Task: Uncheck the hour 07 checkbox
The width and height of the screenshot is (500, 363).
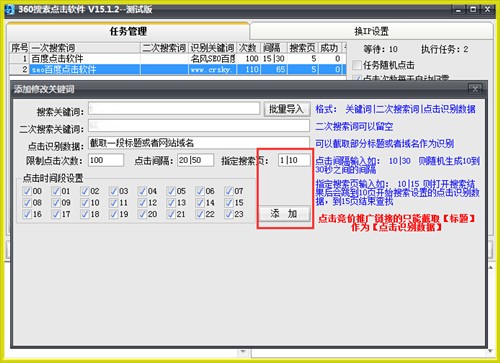Action: [228, 191]
